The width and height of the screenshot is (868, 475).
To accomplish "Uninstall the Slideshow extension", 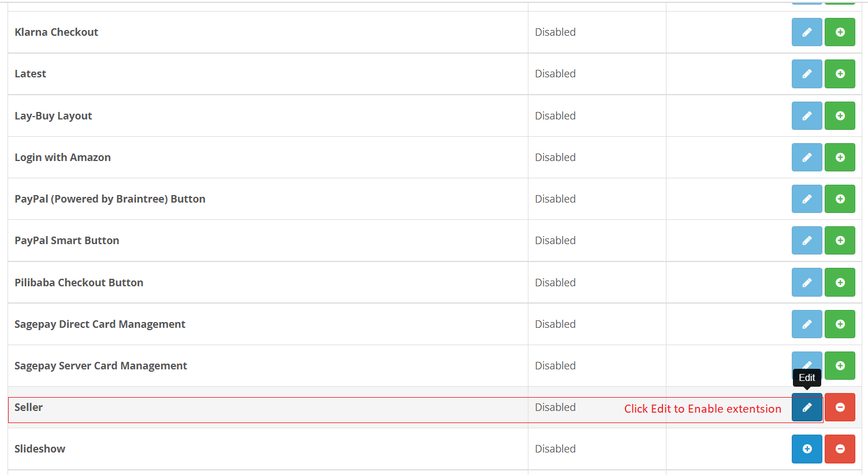I will pos(840,448).
